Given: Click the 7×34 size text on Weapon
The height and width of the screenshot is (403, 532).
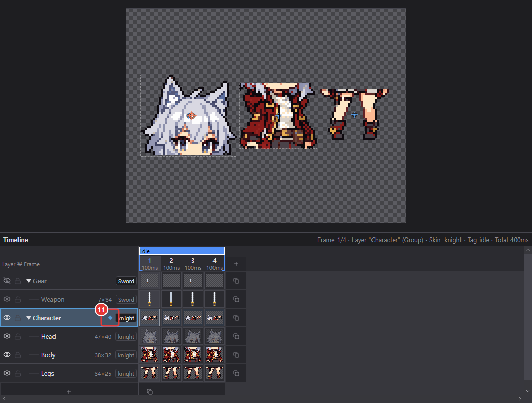Looking at the screenshot, I should point(105,300).
